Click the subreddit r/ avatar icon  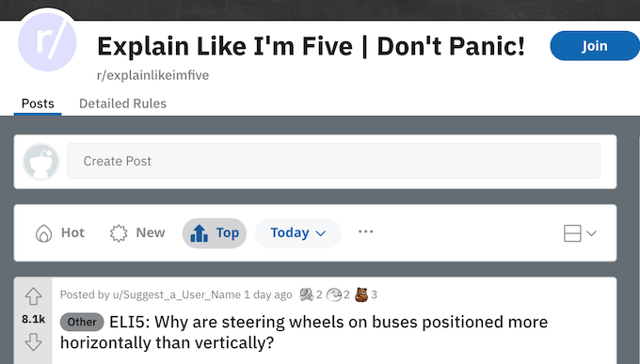click(x=47, y=41)
